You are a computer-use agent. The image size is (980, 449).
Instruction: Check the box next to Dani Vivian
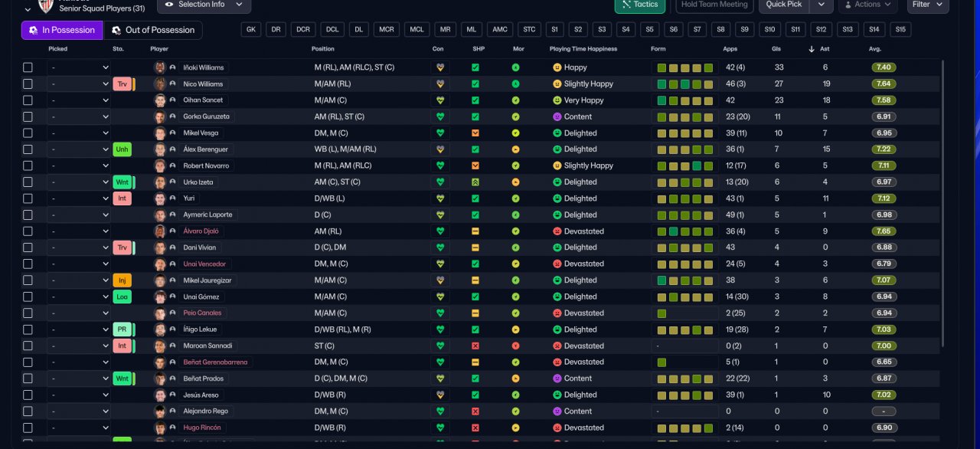(x=28, y=247)
